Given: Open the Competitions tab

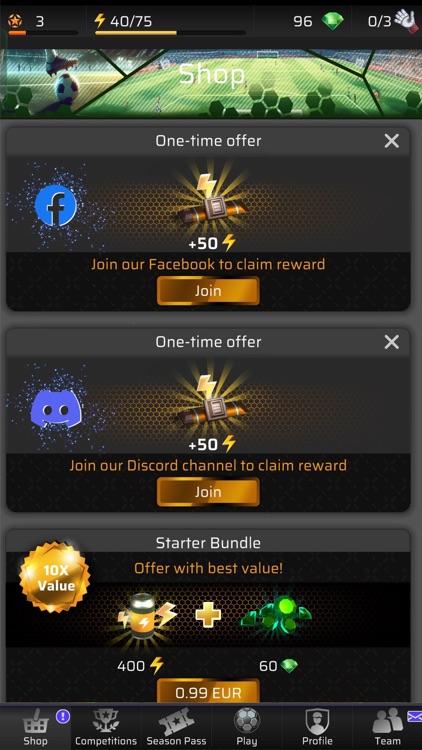Looking at the screenshot, I should coord(106,727).
